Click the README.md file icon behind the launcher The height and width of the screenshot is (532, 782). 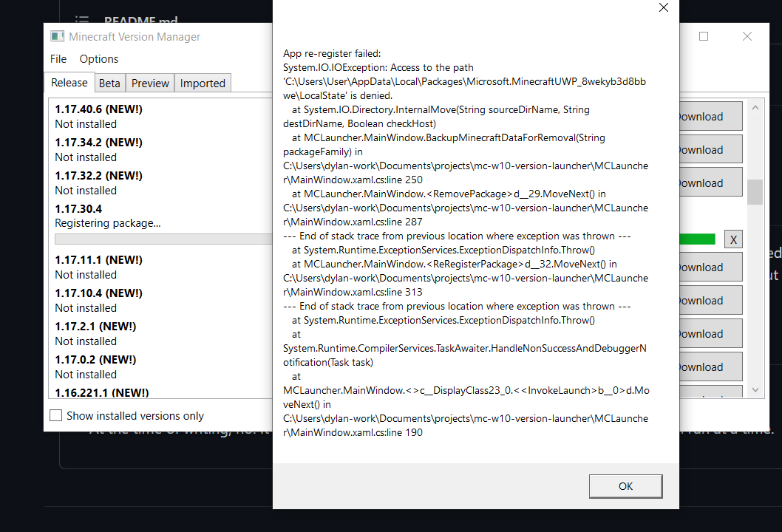click(x=81, y=20)
